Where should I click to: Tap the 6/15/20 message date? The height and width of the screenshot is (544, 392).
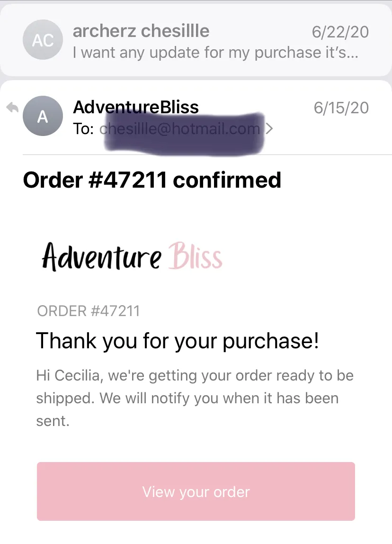341,108
